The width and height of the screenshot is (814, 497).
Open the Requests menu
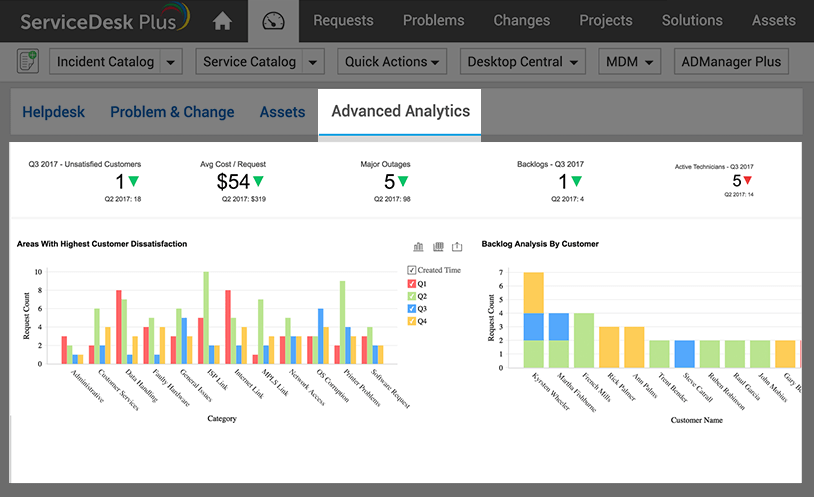pos(343,20)
